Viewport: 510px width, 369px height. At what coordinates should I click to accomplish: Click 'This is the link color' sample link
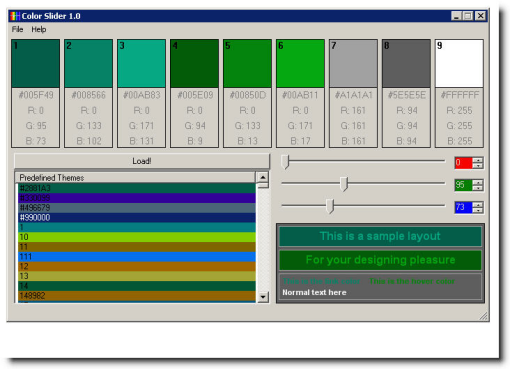click(x=322, y=281)
